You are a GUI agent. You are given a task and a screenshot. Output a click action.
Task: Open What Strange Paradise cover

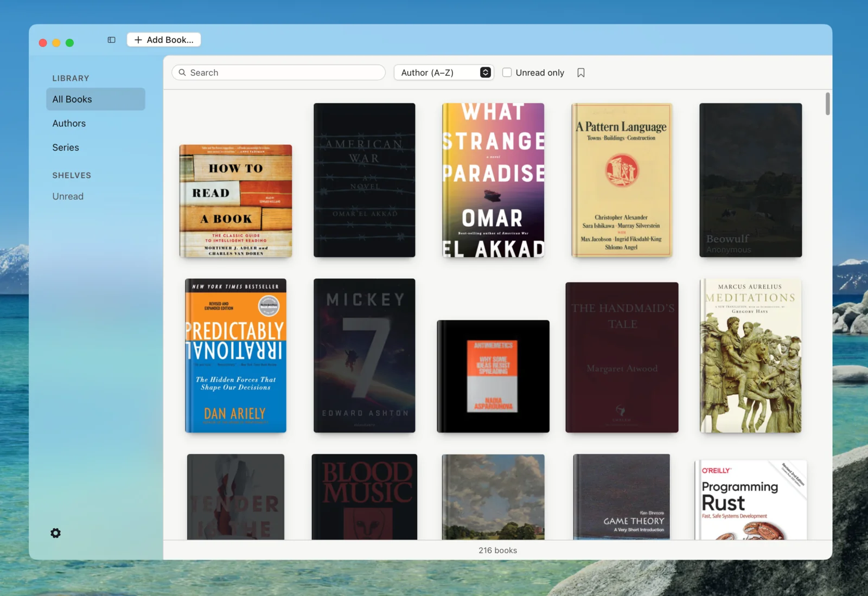pos(493,180)
